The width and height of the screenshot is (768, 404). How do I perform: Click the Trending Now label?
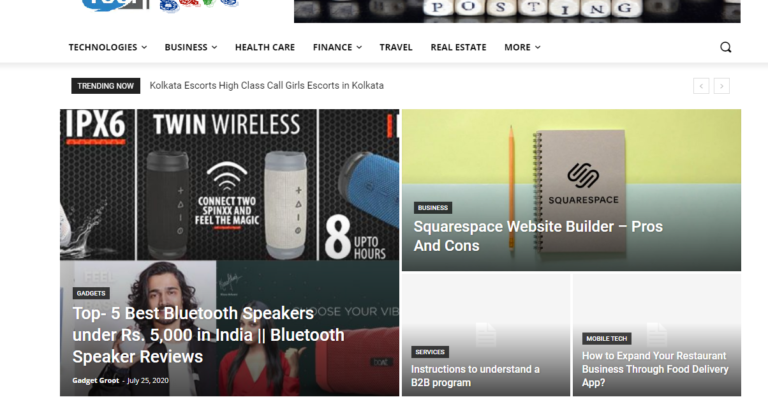click(x=105, y=86)
